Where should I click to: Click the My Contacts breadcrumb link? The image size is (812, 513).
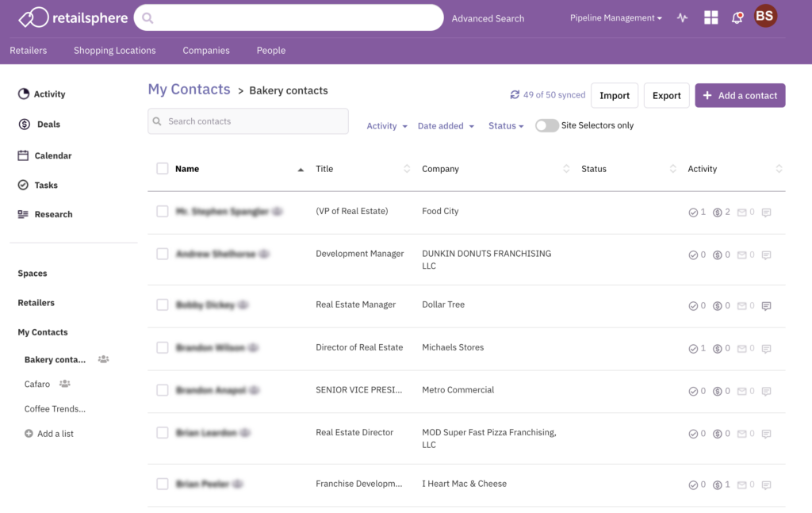(189, 89)
